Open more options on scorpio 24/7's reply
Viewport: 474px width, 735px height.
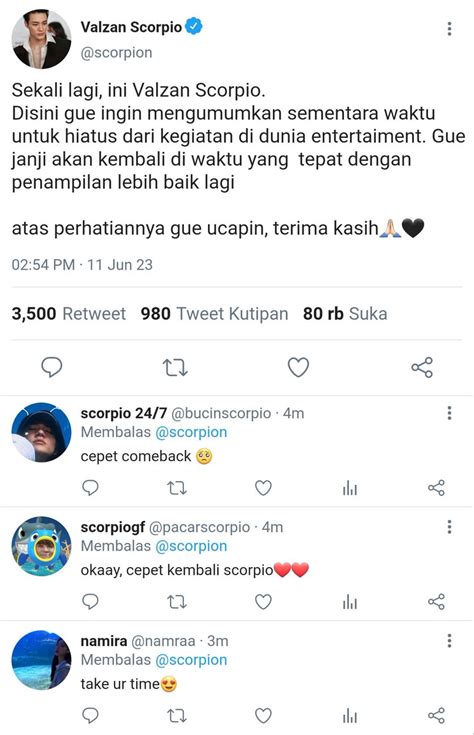tap(449, 413)
